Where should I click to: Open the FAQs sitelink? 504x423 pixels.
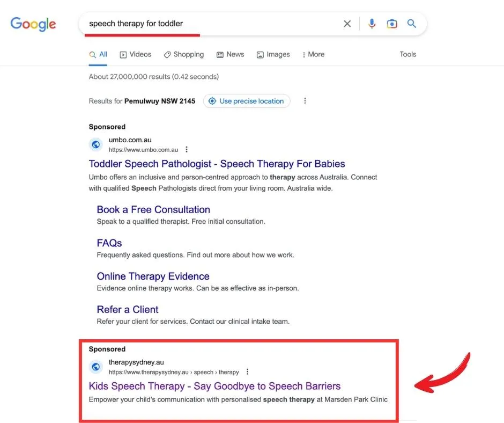[109, 243]
